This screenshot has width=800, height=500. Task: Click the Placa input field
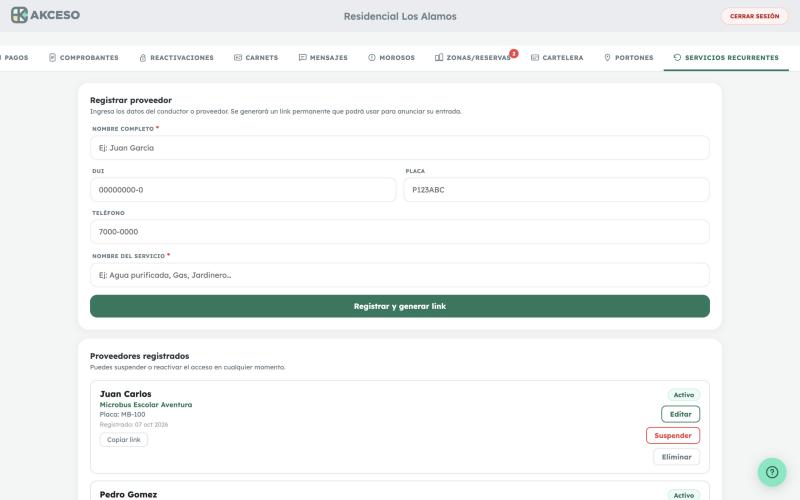click(x=557, y=190)
